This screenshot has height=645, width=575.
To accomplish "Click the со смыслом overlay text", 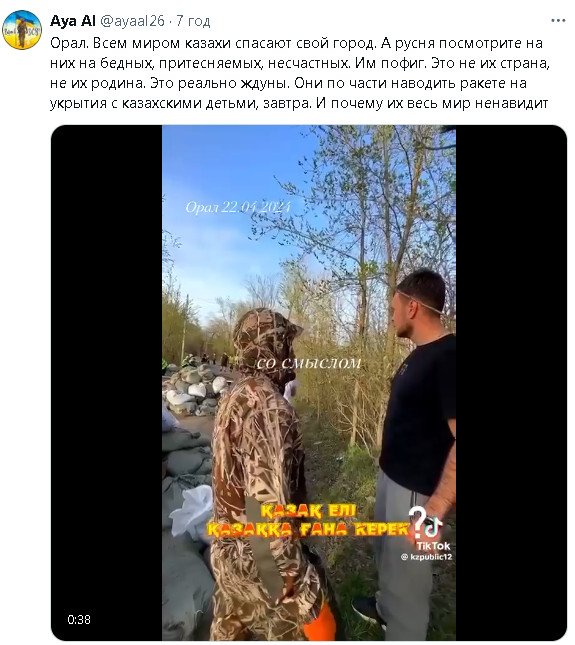I will click(x=309, y=364).
